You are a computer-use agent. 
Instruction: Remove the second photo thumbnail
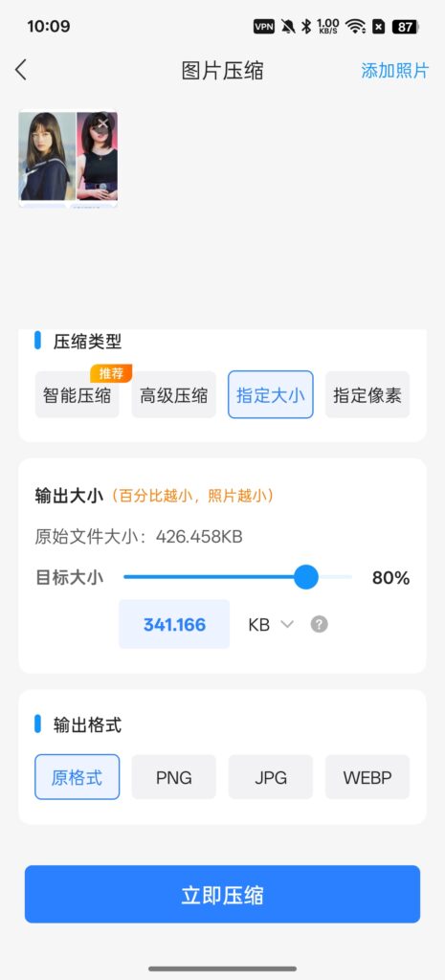[x=103, y=122]
